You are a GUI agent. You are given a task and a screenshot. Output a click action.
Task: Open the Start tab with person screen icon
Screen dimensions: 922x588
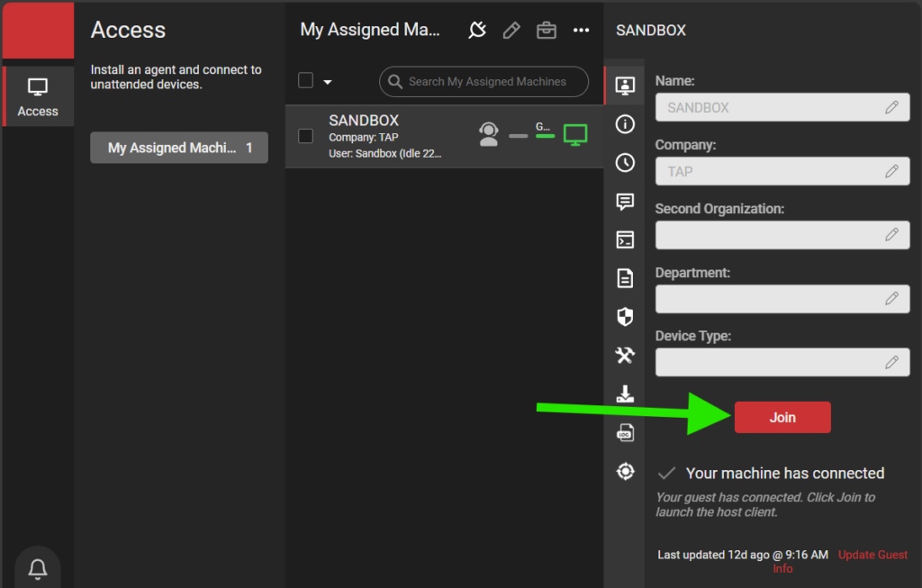(625, 86)
